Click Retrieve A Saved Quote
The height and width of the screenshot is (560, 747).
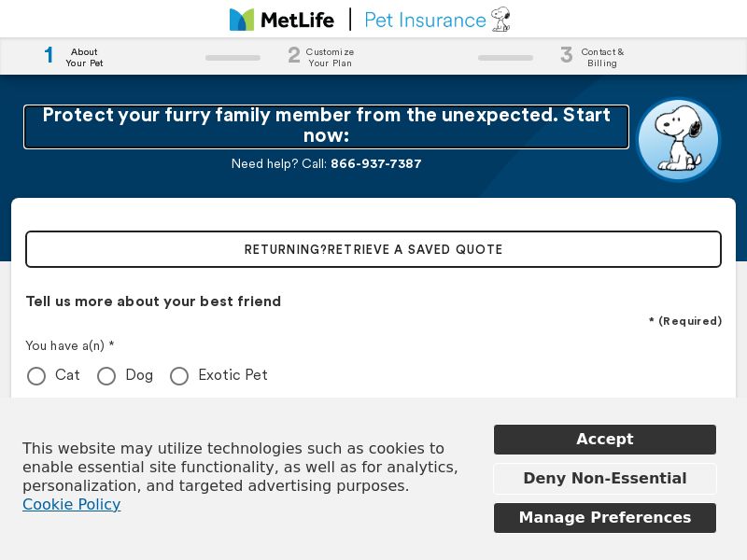[373, 249]
